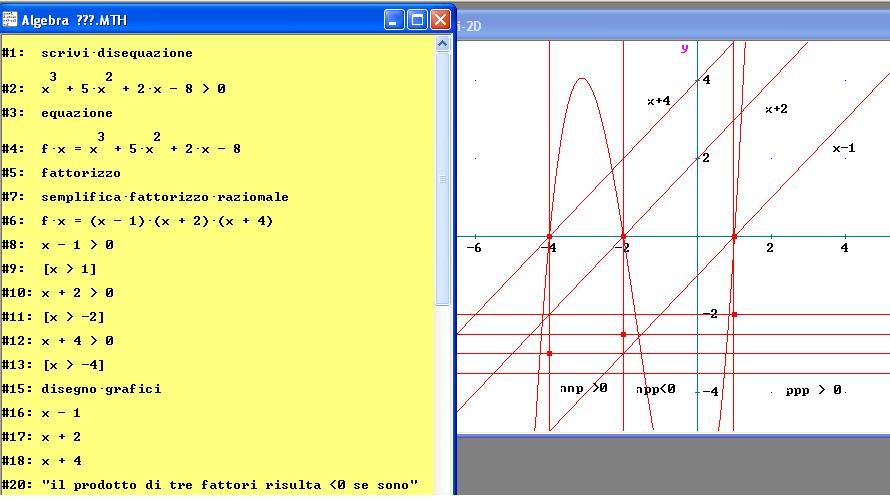Click the x-1 line label in plot
The image size is (890, 500).
(843, 148)
